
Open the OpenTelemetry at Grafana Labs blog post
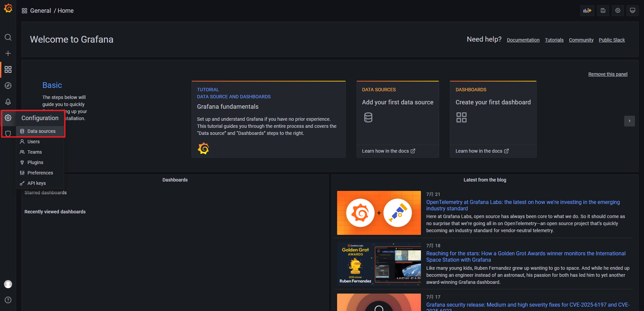523,205
